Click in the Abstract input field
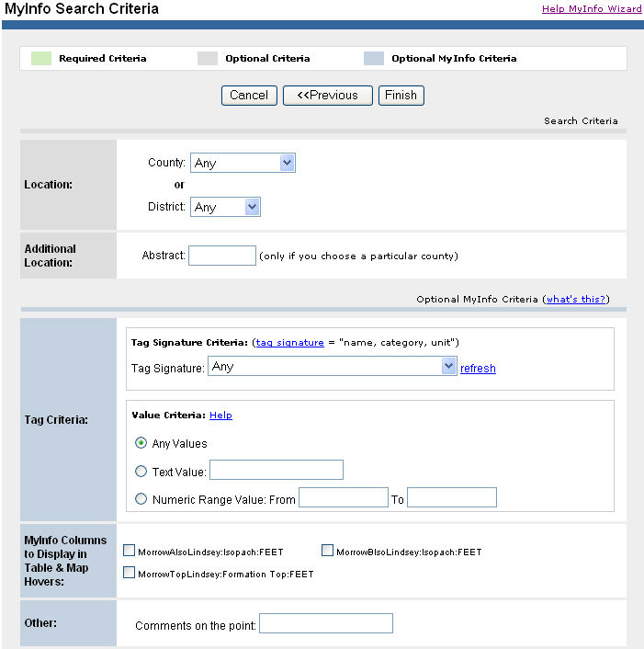644x649 pixels. point(222,256)
